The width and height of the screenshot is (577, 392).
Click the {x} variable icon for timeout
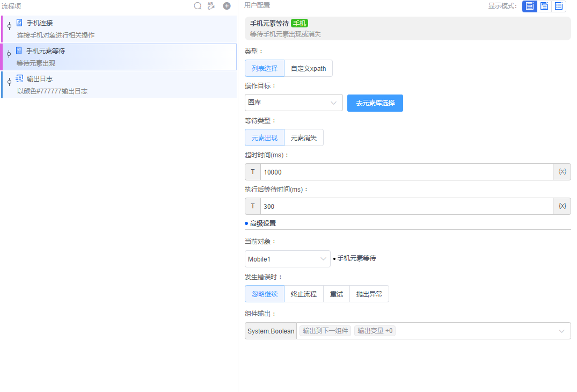562,172
